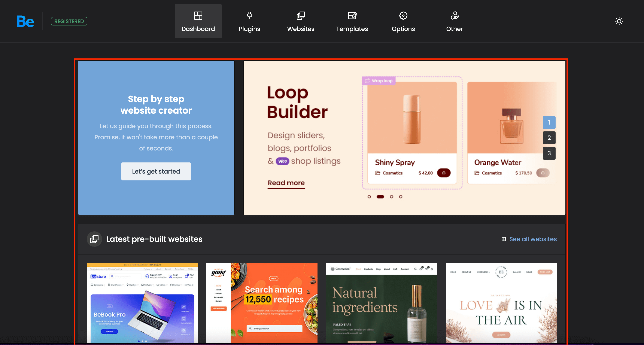
Task: Click the REGISTERED badge
Action: 69,21
